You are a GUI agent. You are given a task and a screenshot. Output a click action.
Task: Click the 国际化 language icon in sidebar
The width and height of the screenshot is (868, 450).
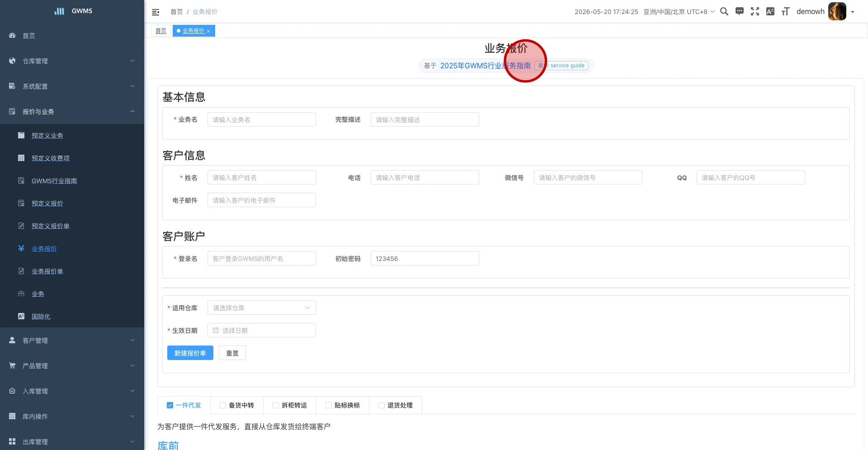click(21, 316)
